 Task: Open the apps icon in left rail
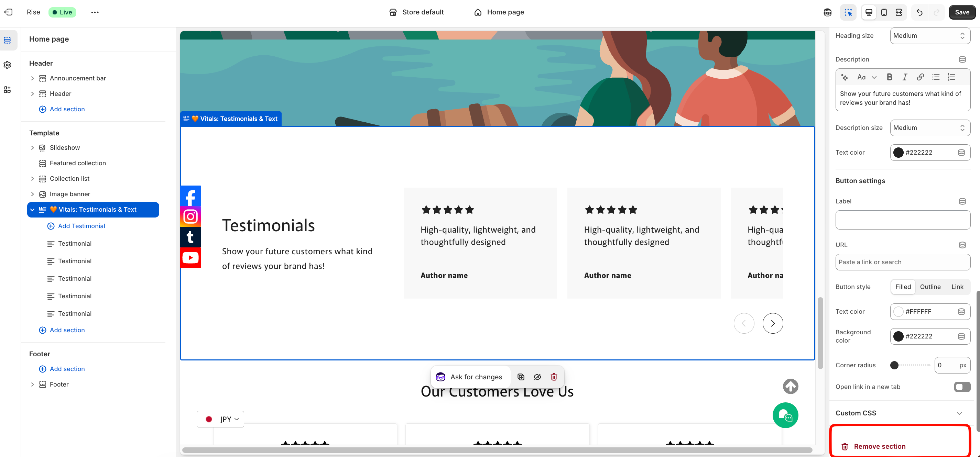click(7, 90)
